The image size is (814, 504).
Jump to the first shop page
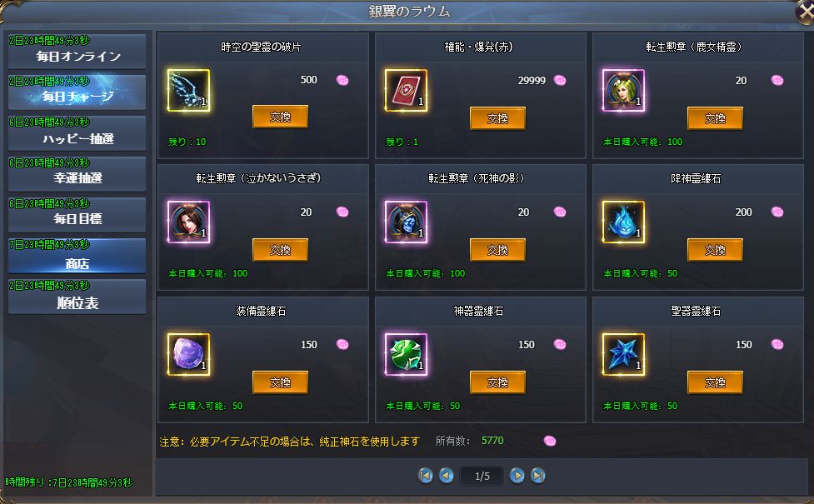click(x=425, y=476)
